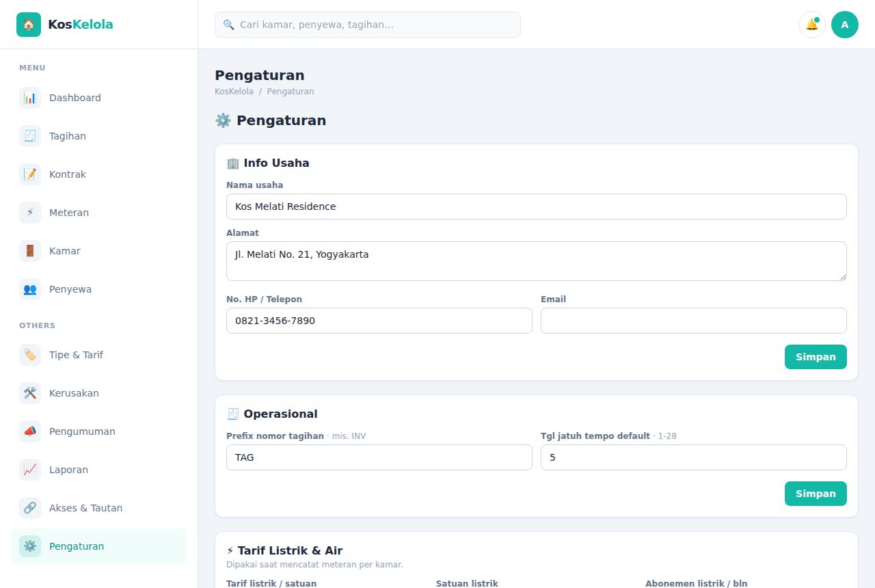Screen dimensions: 875x588
Task: Open Kontrak menu item
Action: [x=98, y=174]
